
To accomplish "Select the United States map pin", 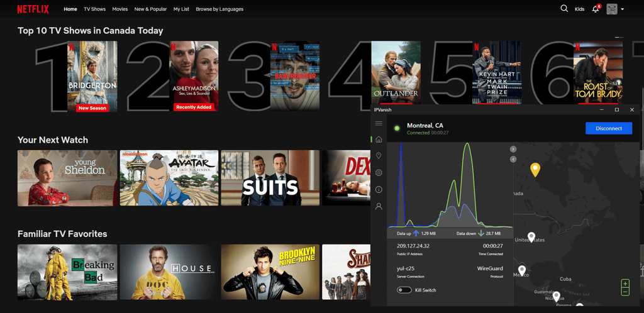I will [x=531, y=237].
